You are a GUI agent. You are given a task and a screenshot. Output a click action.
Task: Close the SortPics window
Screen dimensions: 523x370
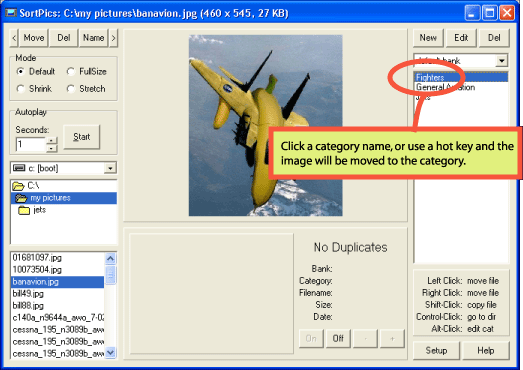pyautogui.click(x=507, y=13)
